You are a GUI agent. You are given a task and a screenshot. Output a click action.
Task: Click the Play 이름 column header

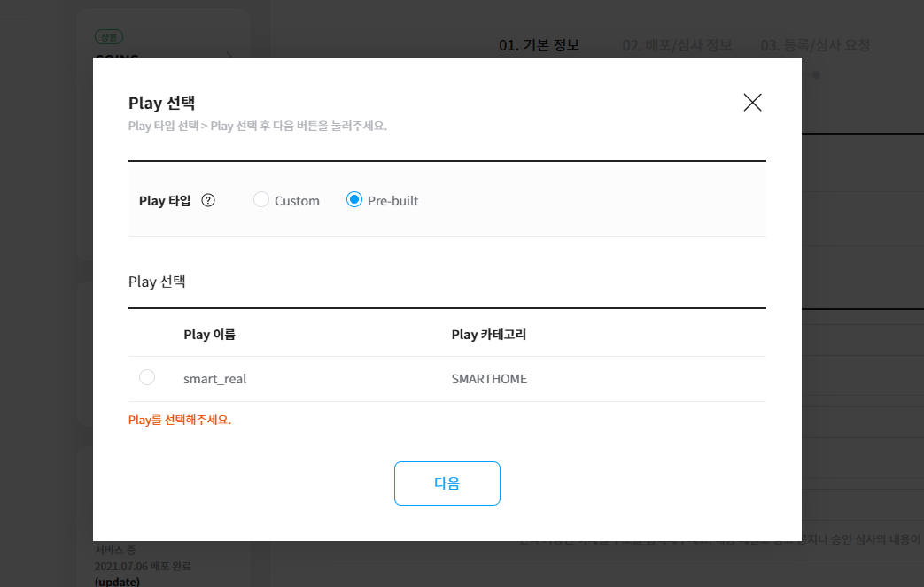pyautogui.click(x=209, y=335)
